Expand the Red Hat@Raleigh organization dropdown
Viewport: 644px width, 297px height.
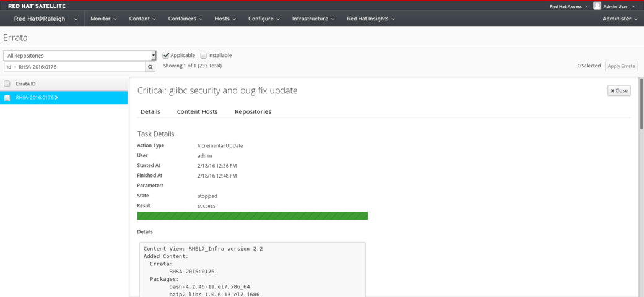(x=46, y=19)
